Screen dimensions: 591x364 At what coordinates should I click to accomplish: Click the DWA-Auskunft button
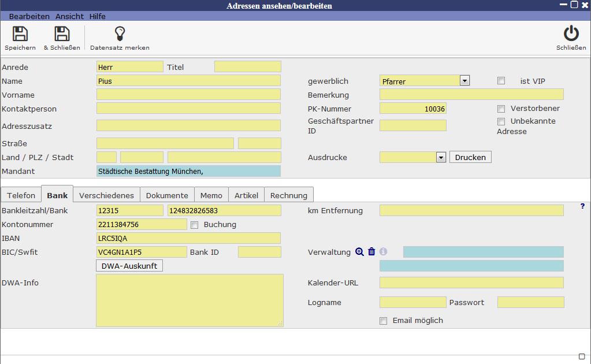tap(129, 266)
